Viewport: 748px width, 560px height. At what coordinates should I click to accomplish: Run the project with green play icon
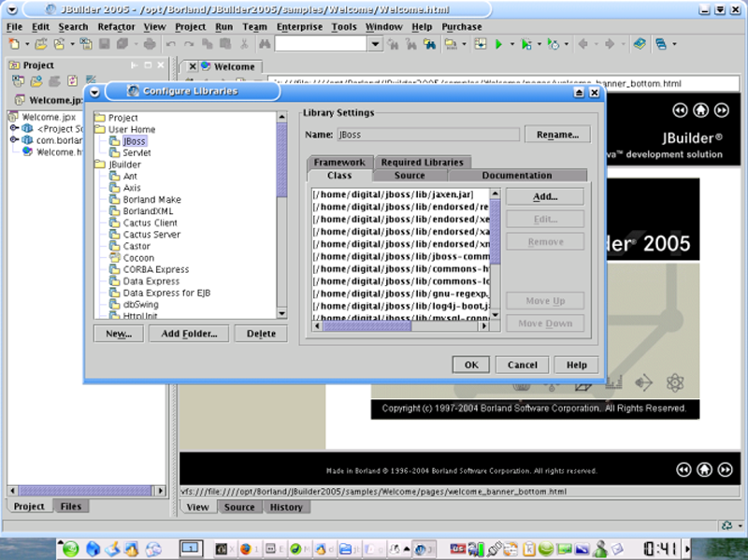[x=499, y=44]
